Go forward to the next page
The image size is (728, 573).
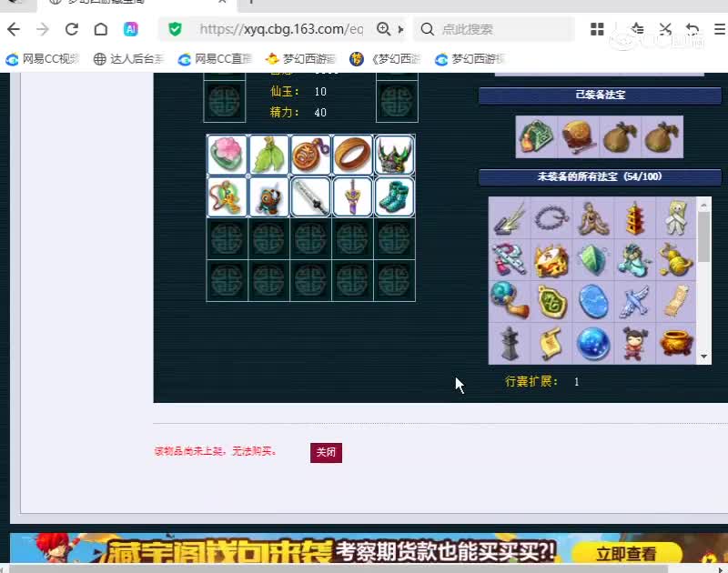[43, 29]
